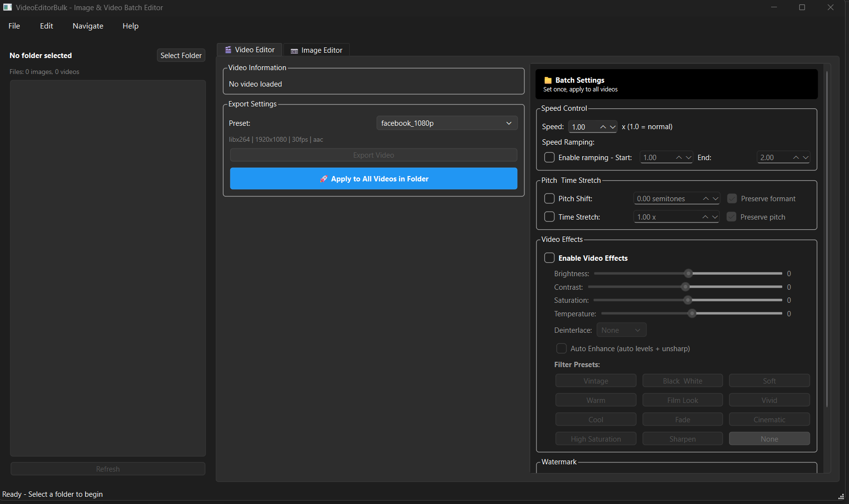Open the Edit menu
849x504 pixels.
click(46, 26)
